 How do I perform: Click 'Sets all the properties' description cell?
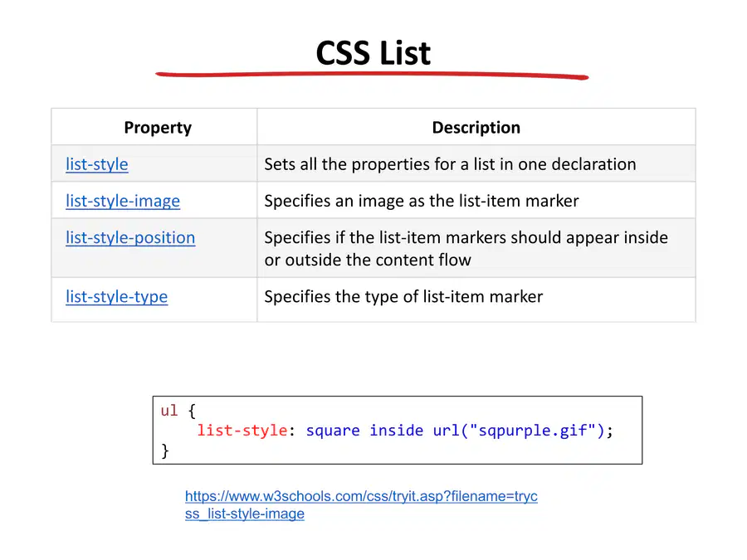[x=450, y=164]
